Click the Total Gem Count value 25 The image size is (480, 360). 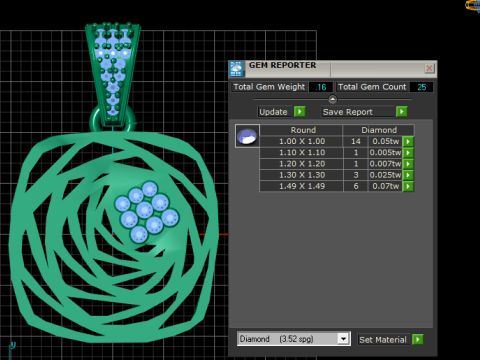(x=422, y=87)
